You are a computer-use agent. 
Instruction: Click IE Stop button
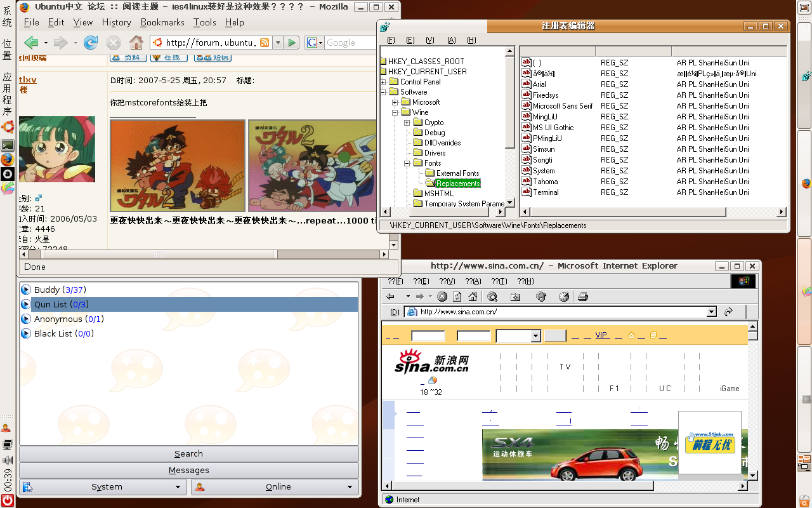[x=442, y=297]
